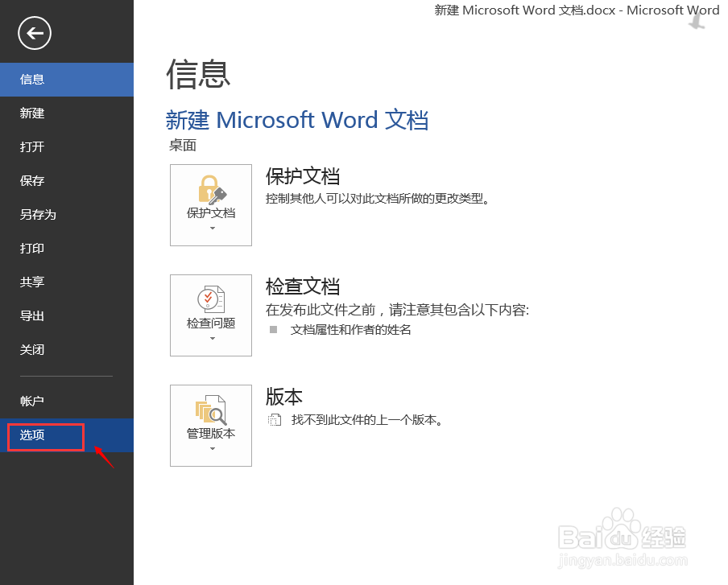Open the 新建 menu item

(32, 113)
